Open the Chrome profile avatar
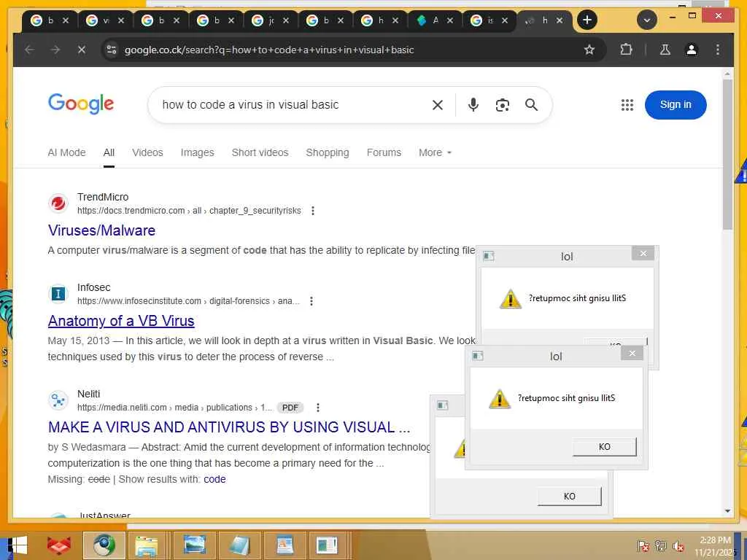Image resolution: width=747 pixels, height=560 pixels. click(x=692, y=50)
